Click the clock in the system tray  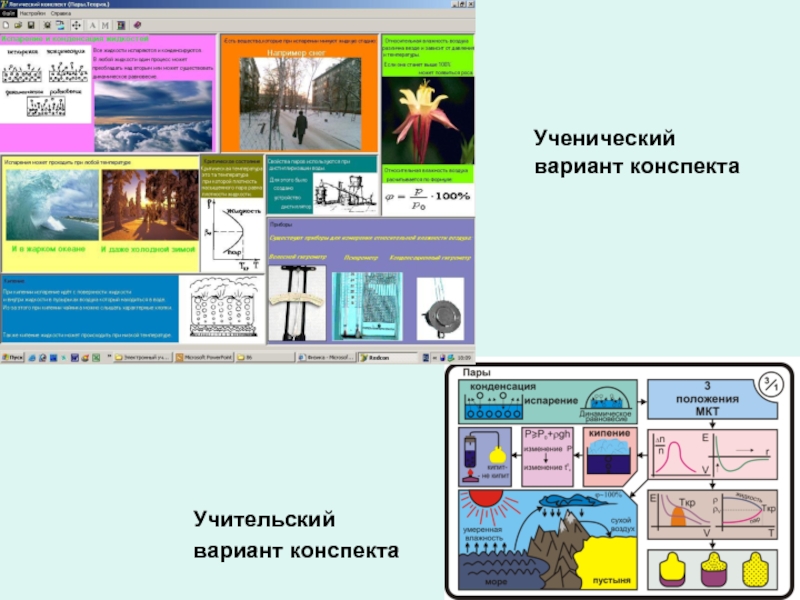(464, 358)
